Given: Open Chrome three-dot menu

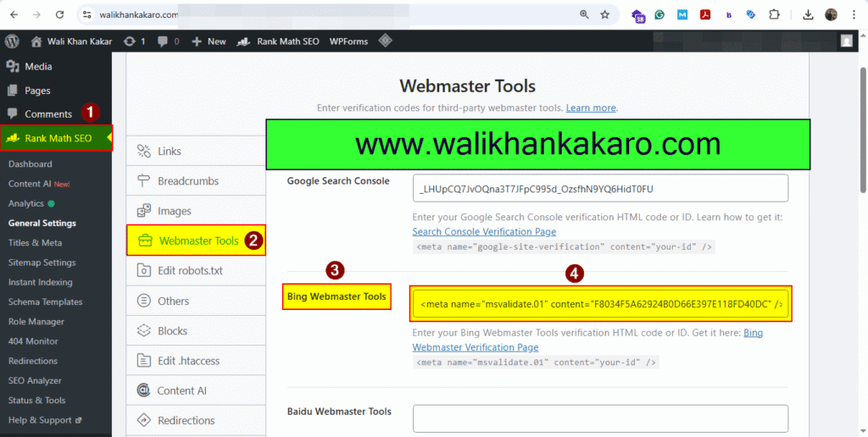Looking at the screenshot, I should click(x=854, y=15).
